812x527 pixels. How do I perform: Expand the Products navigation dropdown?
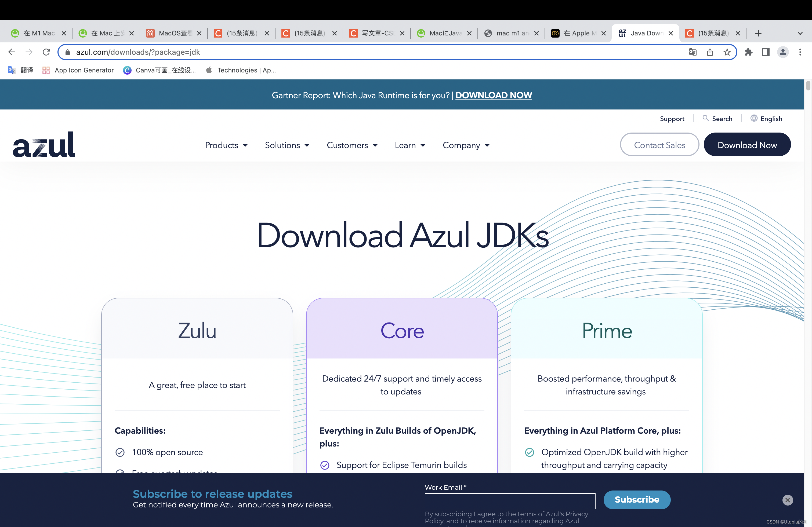(x=226, y=145)
